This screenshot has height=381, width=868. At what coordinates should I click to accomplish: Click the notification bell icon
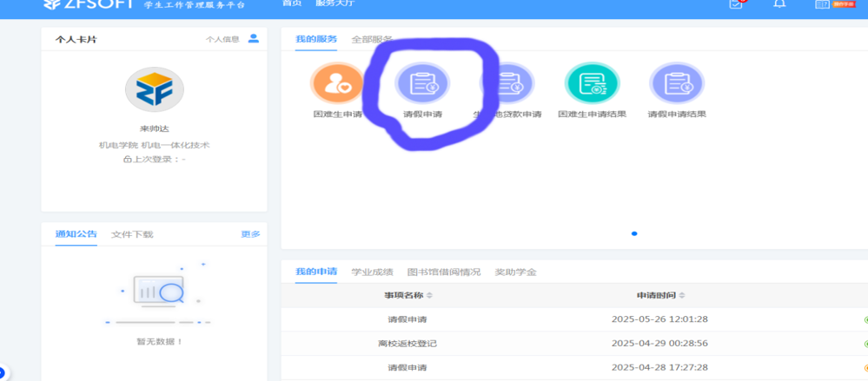[x=779, y=4]
